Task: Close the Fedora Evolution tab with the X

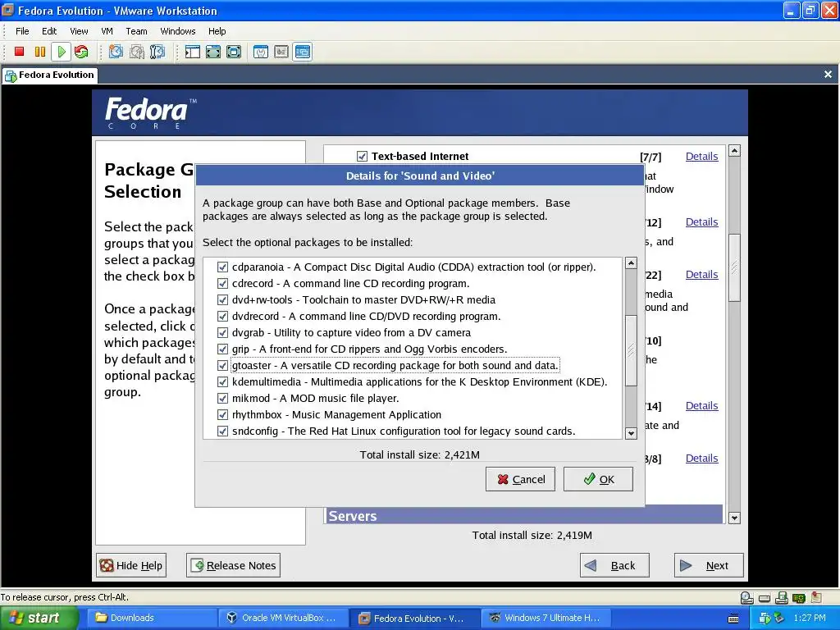Action: coord(828,75)
